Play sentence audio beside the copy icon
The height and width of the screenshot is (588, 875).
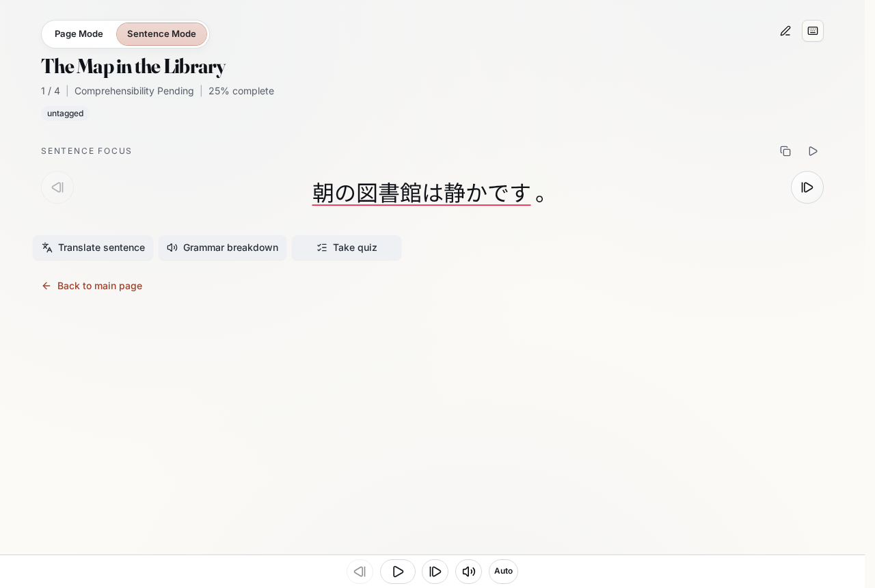pos(813,151)
